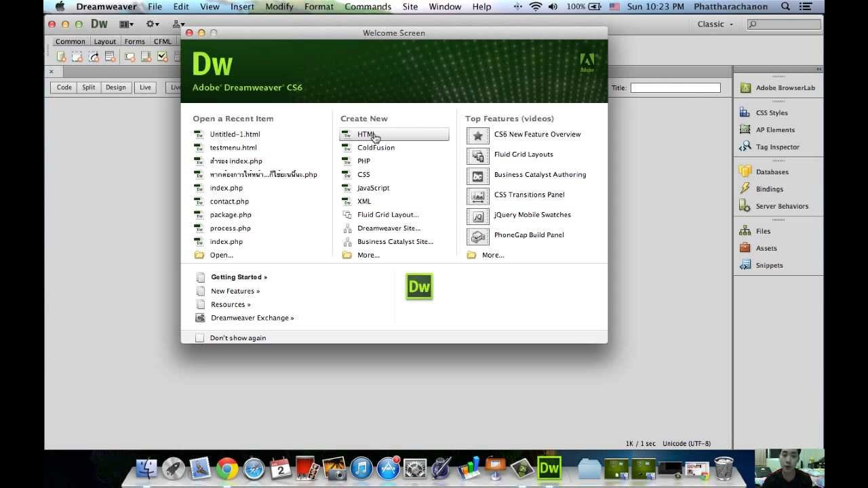Click the PhoneGap Build Panel video icon
This screenshot has width=868, height=488.
point(478,237)
